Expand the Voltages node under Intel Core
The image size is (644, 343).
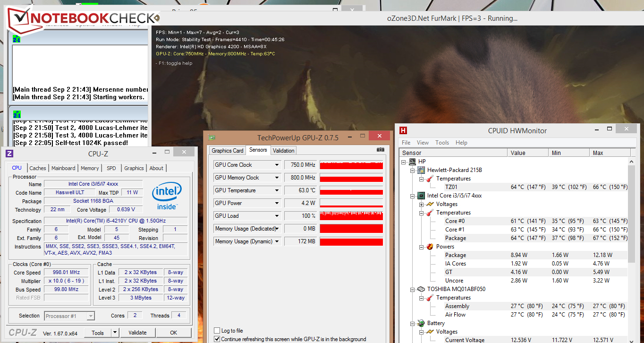(x=421, y=204)
